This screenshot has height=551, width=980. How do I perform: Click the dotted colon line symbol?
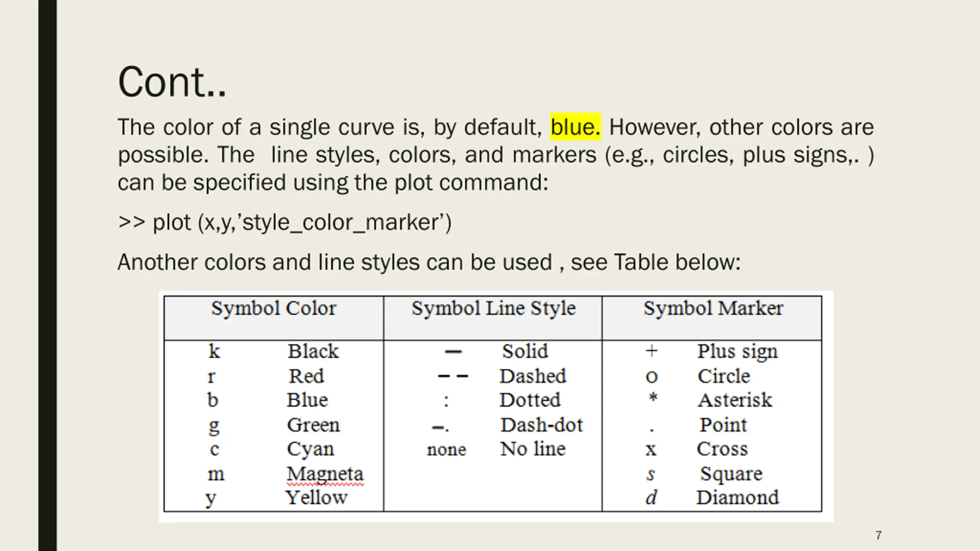(x=446, y=401)
